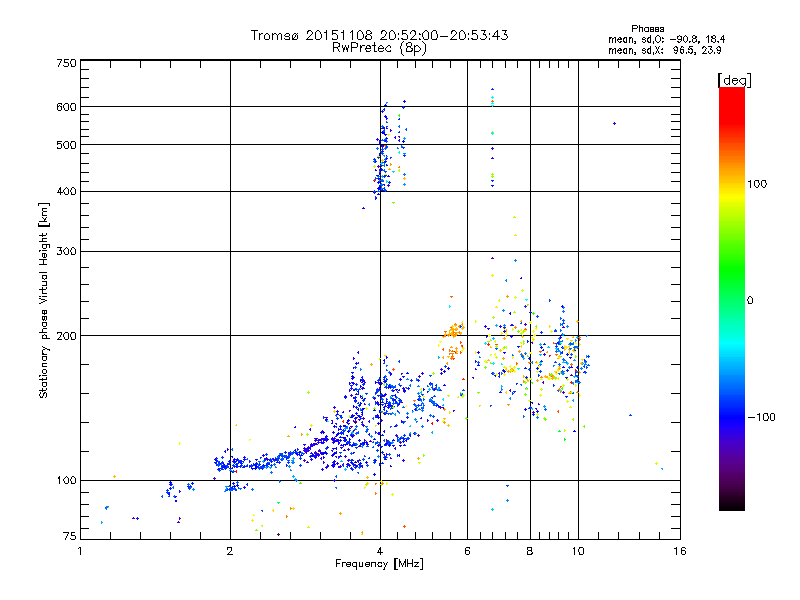This screenshot has width=800, height=600.
Task: Click colorbar tick label '0'
Action: coord(750,300)
